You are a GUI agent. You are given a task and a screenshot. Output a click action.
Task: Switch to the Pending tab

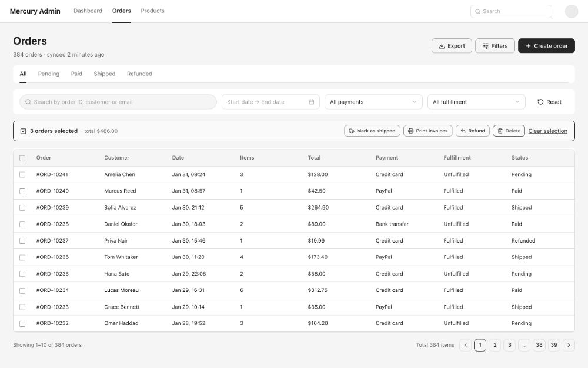[x=49, y=74]
